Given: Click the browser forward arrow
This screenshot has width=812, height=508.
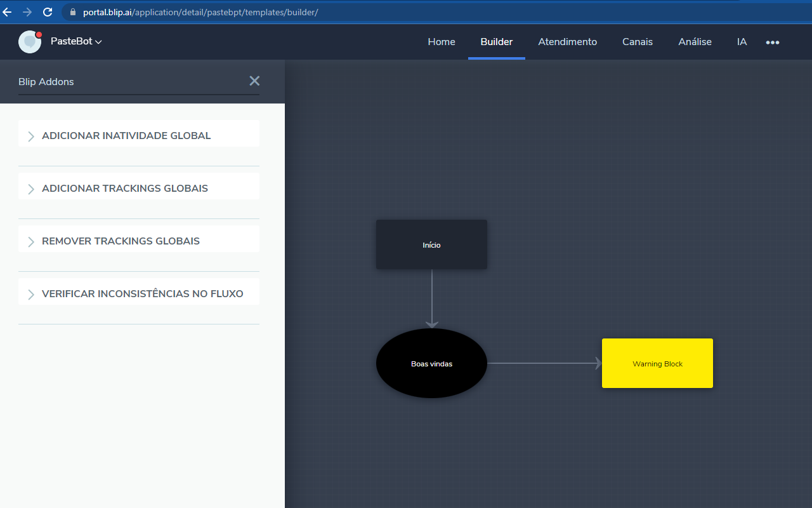Looking at the screenshot, I should click(27, 11).
